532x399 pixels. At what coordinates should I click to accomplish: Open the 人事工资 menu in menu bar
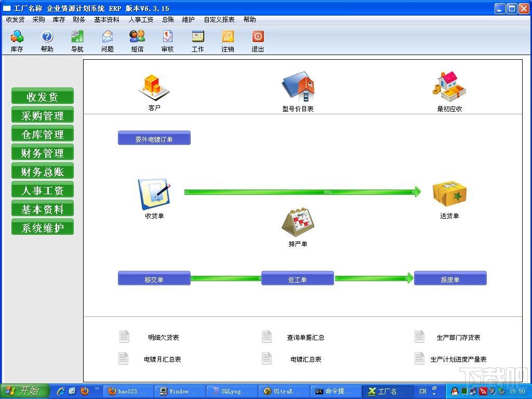pyautogui.click(x=141, y=20)
